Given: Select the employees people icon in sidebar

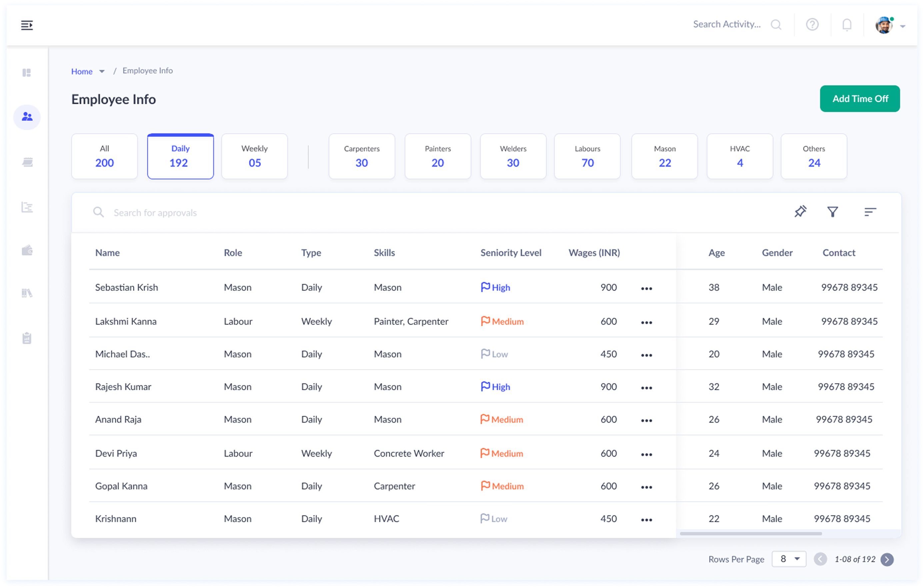Looking at the screenshot, I should (x=27, y=117).
